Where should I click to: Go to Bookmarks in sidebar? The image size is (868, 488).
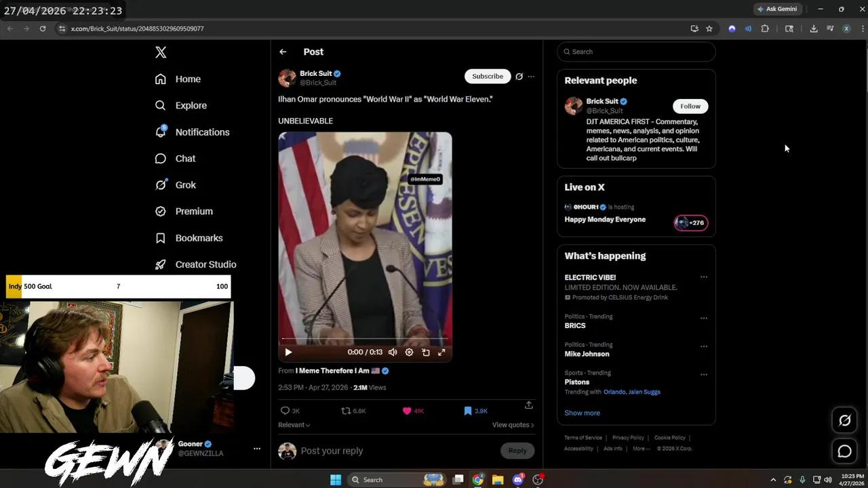pos(198,238)
